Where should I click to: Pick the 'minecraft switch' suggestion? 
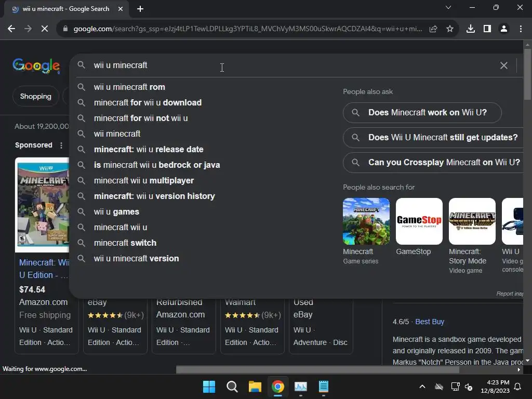tap(125, 243)
